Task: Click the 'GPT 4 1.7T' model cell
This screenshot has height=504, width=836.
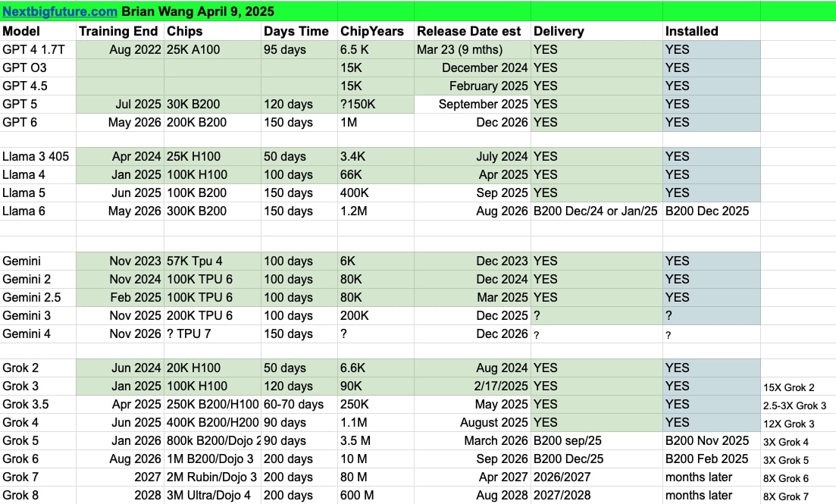Action: (39, 49)
